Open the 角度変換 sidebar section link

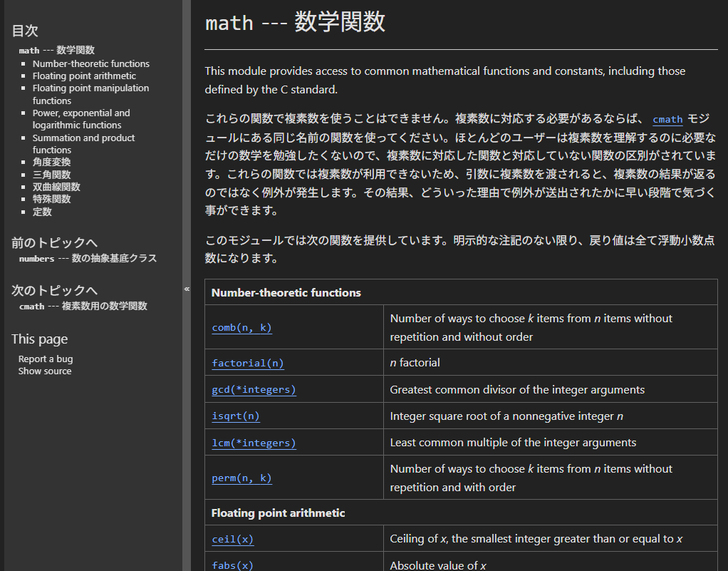tap(51, 162)
